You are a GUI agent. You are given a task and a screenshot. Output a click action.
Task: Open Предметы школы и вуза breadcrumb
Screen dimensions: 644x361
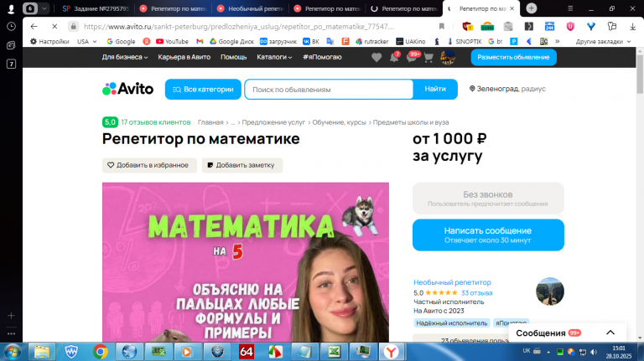pyautogui.click(x=411, y=122)
